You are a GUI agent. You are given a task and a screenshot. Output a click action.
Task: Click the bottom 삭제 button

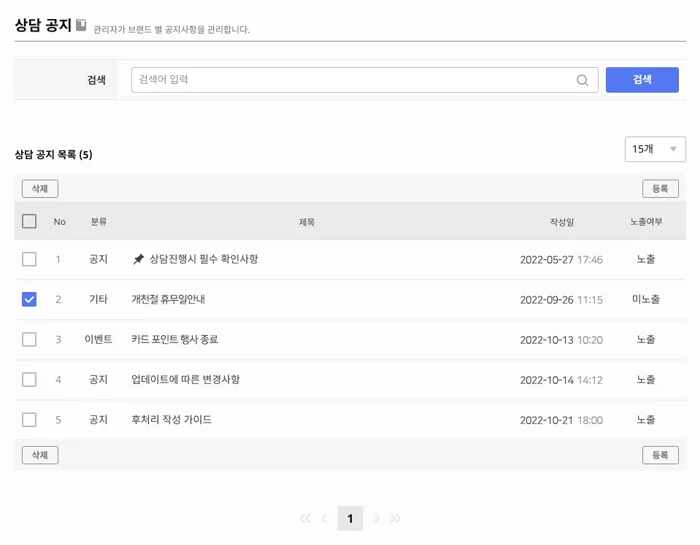point(40,455)
